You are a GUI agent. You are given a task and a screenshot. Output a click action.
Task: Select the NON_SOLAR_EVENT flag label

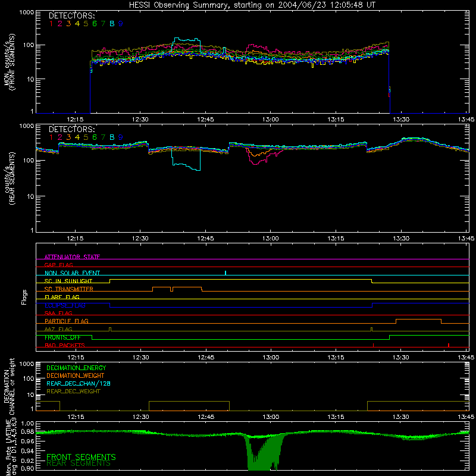pyautogui.click(x=72, y=273)
